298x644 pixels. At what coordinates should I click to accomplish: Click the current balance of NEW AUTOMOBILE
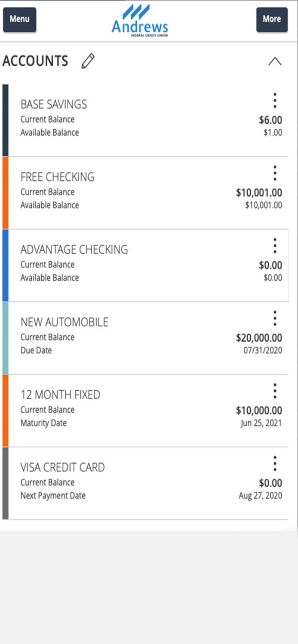click(260, 337)
